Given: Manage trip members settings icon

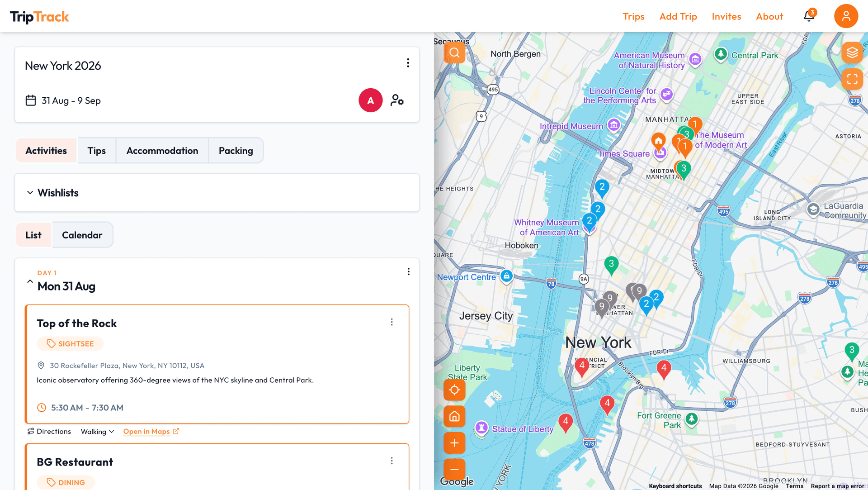Looking at the screenshot, I should [397, 100].
